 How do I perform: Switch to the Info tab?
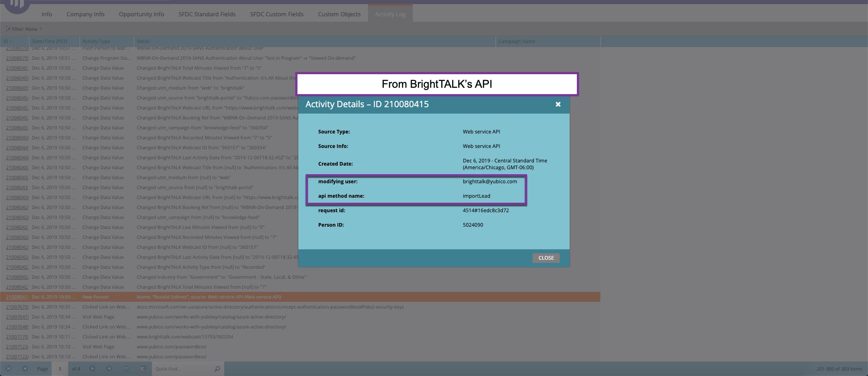click(x=47, y=14)
